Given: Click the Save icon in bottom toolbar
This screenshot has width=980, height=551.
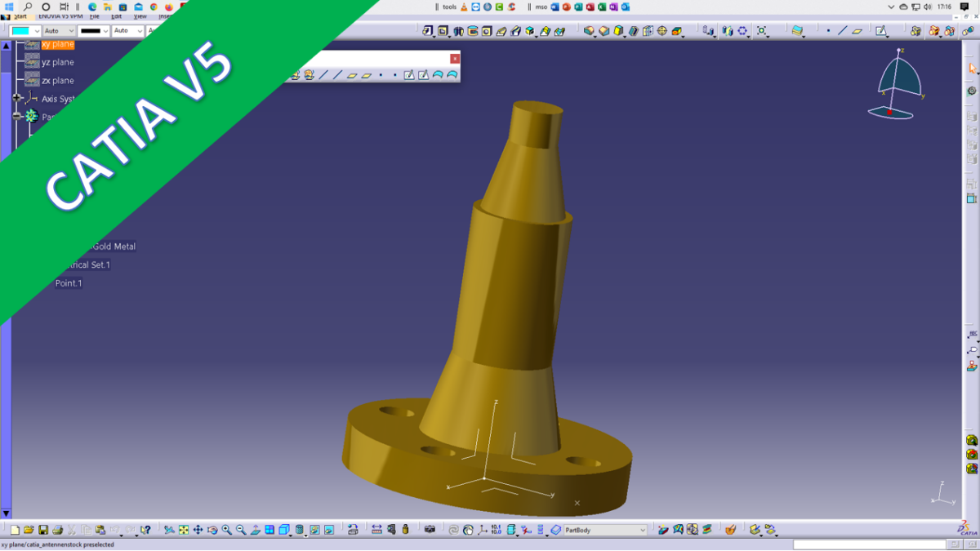Looking at the screenshot, I should point(43,530).
